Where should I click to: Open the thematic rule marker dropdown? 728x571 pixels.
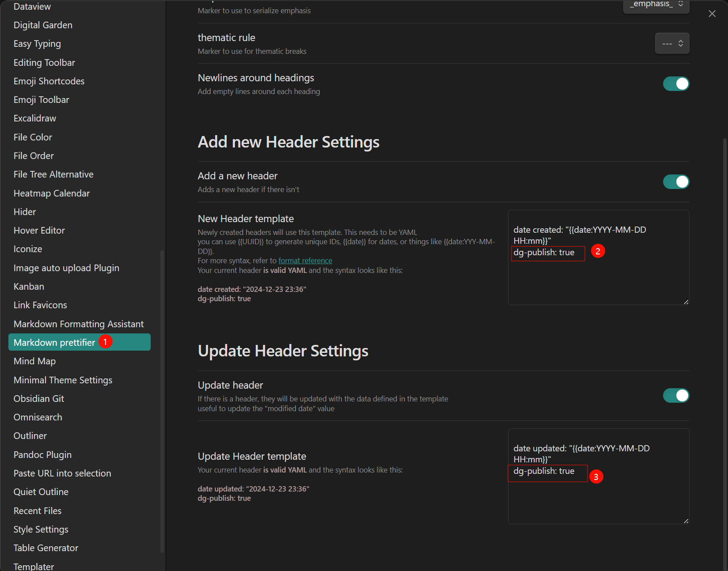672,43
